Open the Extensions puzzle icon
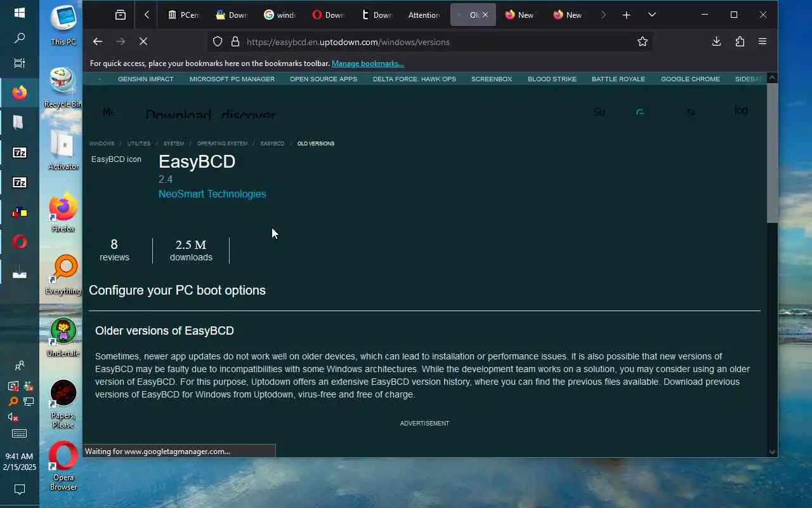Screen dimensions: 812x508 [740, 41]
